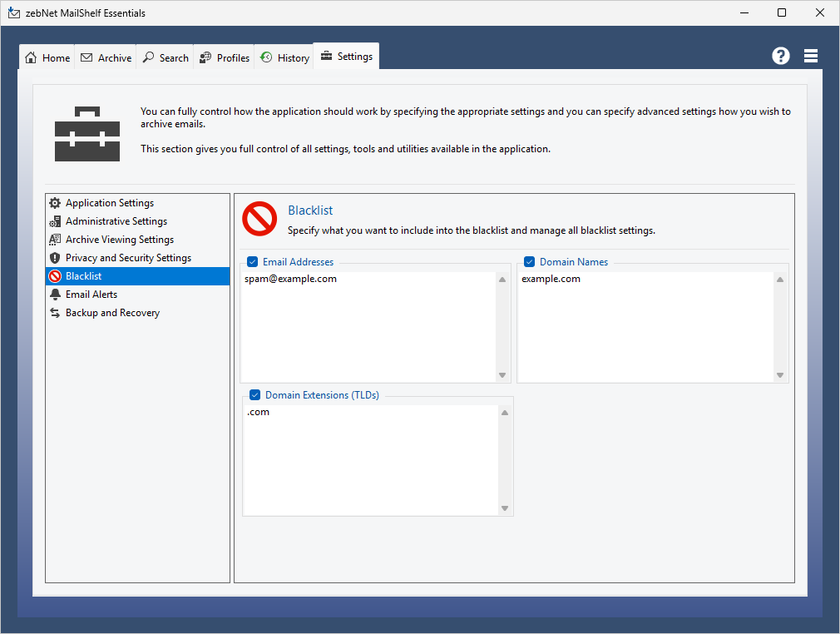Disable Domain Extensions (TLDs) checkbox
Image resolution: width=840 pixels, height=634 pixels.
tap(255, 395)
